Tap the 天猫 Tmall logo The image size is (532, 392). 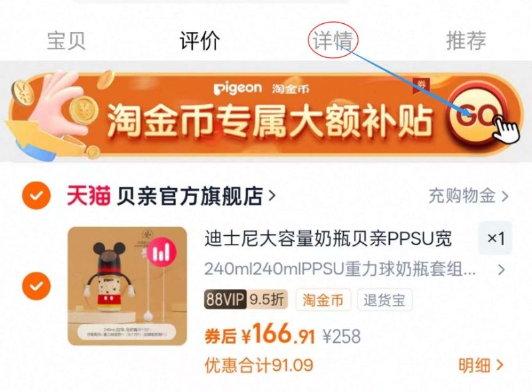88,196
